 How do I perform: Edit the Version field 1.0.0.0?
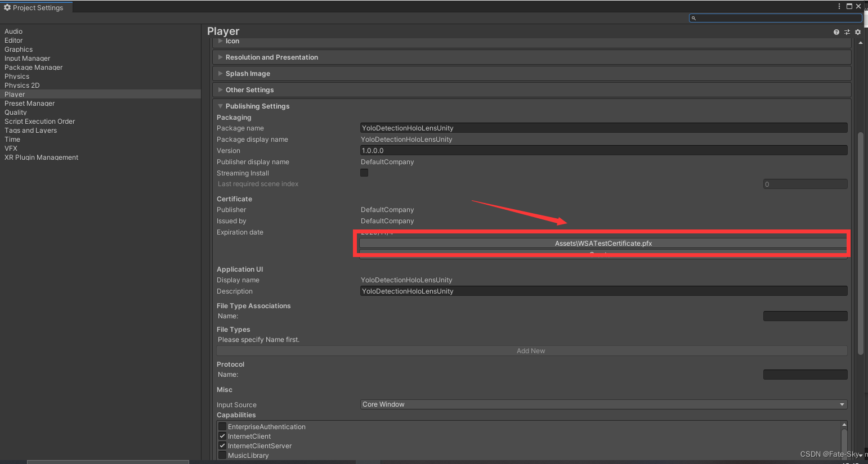(x=603, y=151)
